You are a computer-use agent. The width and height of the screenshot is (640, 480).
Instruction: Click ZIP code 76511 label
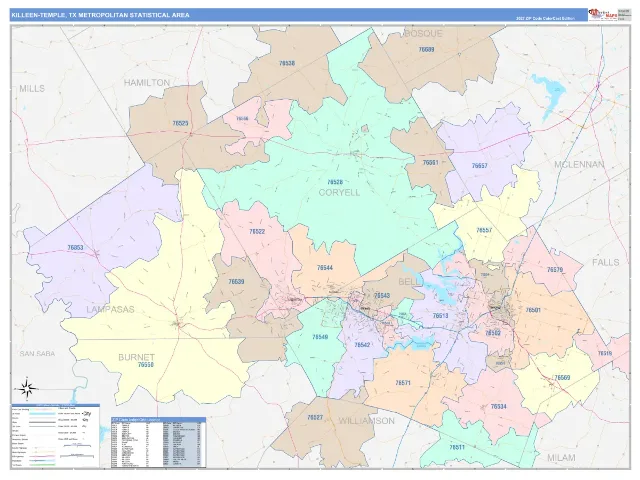pos(457,447)
